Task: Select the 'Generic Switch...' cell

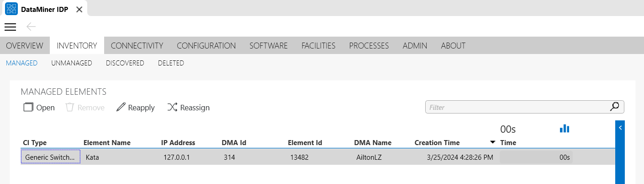Action: pyautogui.click(x=51, y=157)
